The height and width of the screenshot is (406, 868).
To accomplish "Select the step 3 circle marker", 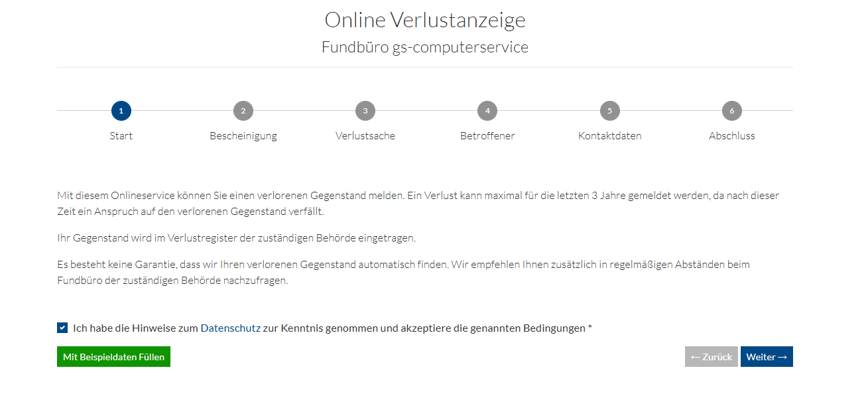I will point(365,111).
